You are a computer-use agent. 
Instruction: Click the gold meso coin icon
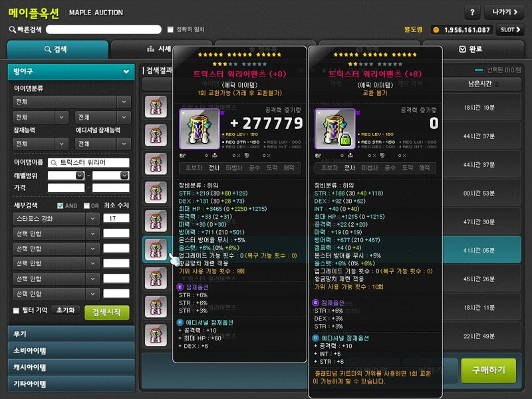(436, 30)
